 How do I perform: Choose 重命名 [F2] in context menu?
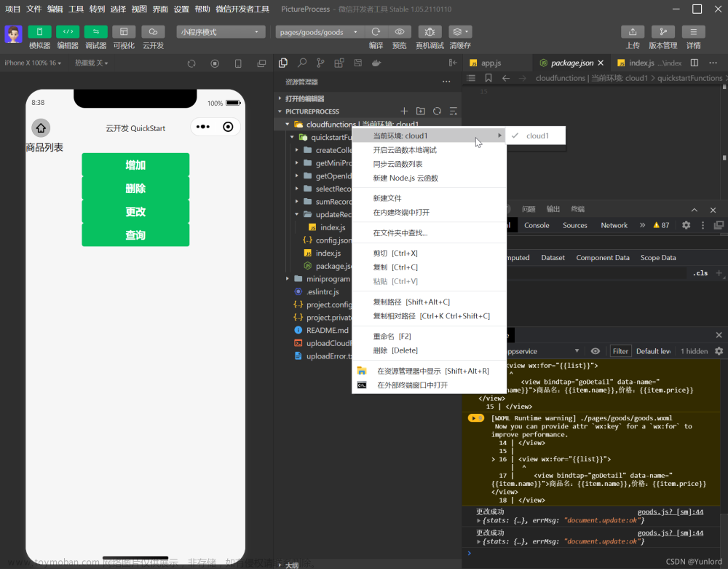pyautogui.click(x=429, y=337)
